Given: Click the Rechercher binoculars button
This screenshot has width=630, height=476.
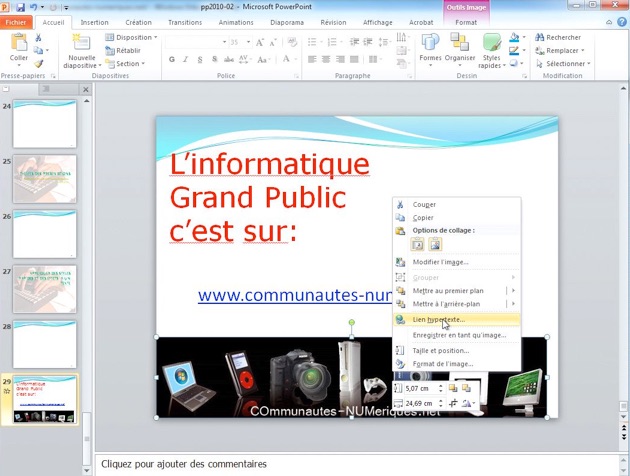Looking at the screenshot, I should tap(558, 37).
